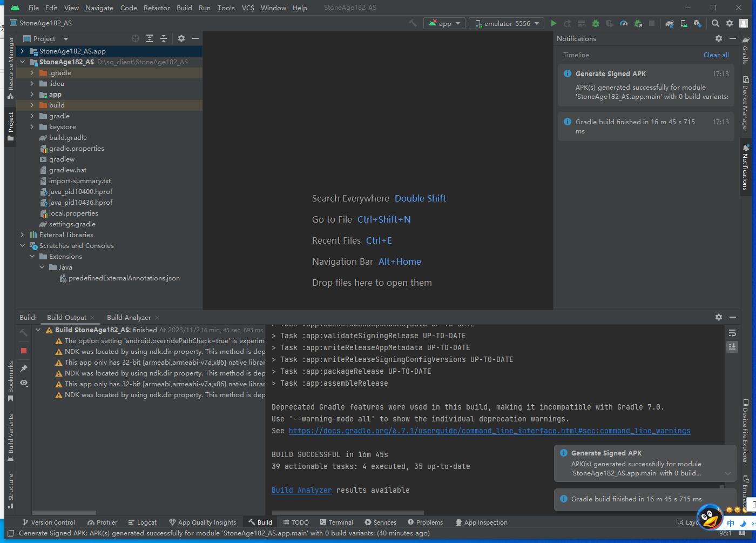Sync project with Gradle files icon
756x543 pixels.
click(670, 23)
